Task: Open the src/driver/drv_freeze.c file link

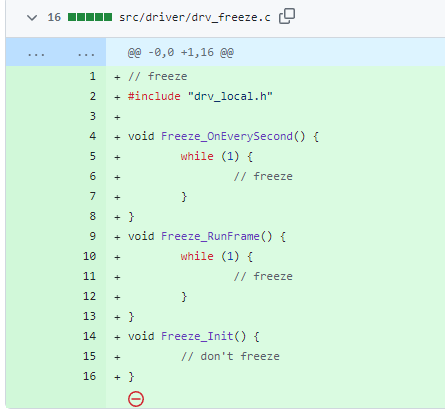Action: pyautogui.click(x=195, y=17)
